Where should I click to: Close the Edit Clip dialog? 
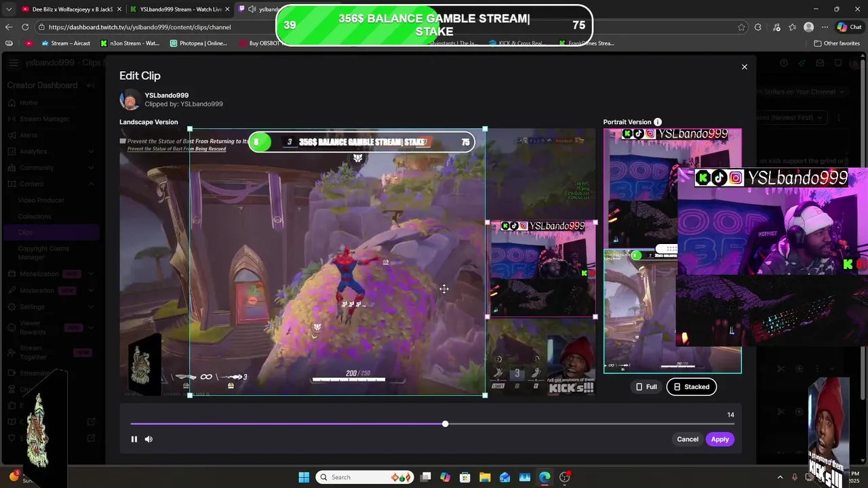point(744,67)
